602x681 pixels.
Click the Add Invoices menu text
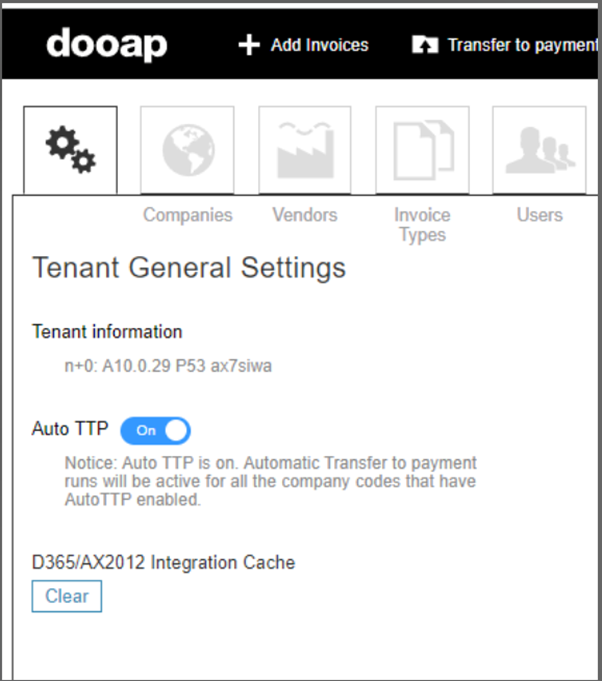[x=319, y=45]
